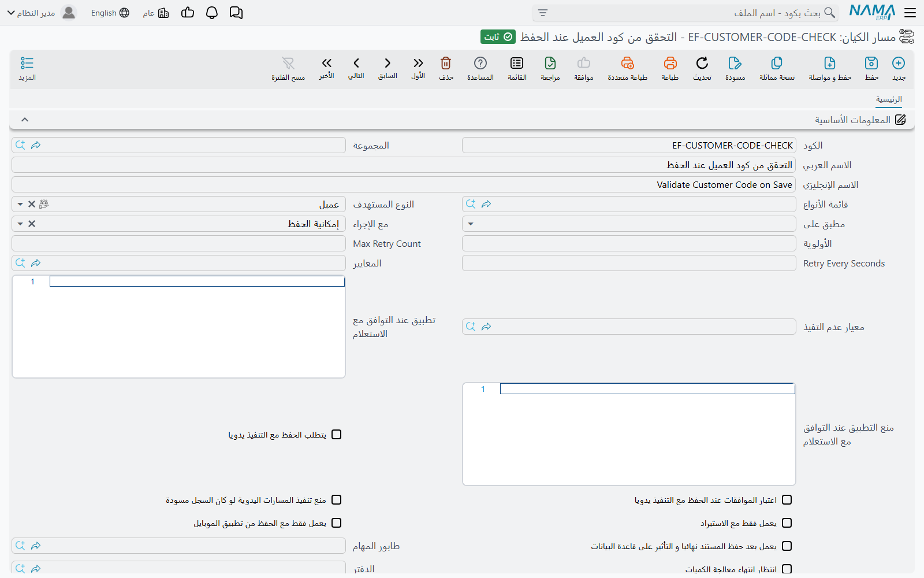
Task: Open the notifications bell
Action: (x=212, y=13)
